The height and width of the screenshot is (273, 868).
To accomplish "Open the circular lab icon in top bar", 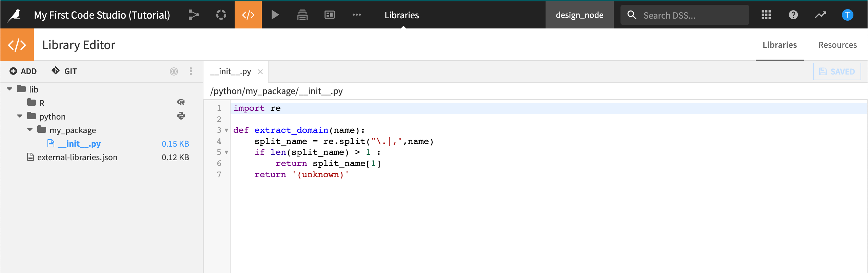I will point(221,15).
